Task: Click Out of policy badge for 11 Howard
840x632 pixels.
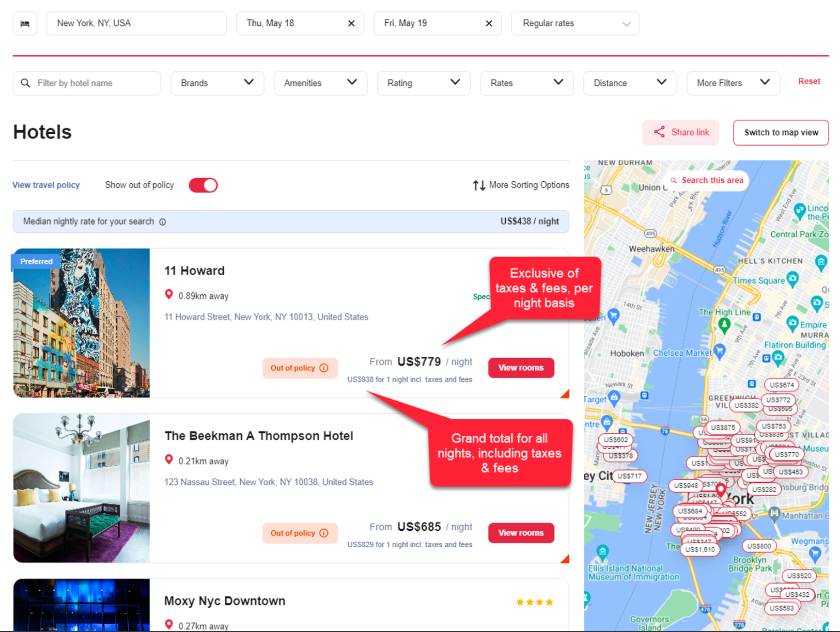Action: [300, 368]
